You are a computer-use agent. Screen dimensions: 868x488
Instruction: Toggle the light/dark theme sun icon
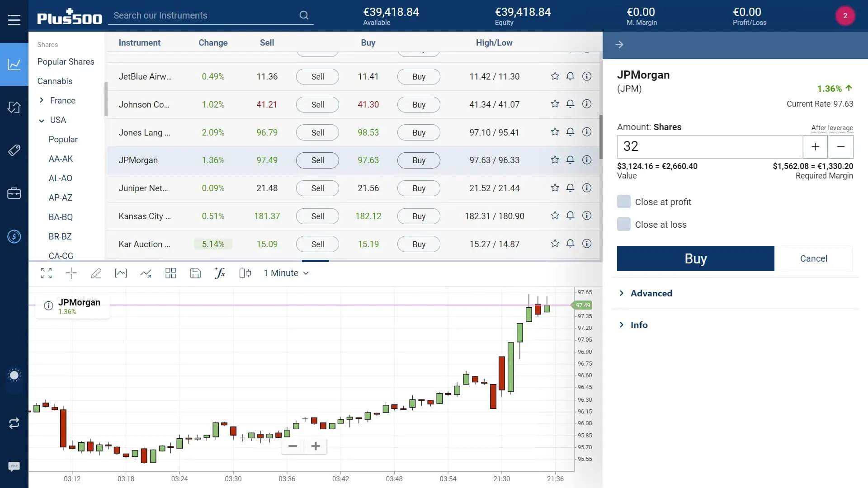click(x=14, y=375)
